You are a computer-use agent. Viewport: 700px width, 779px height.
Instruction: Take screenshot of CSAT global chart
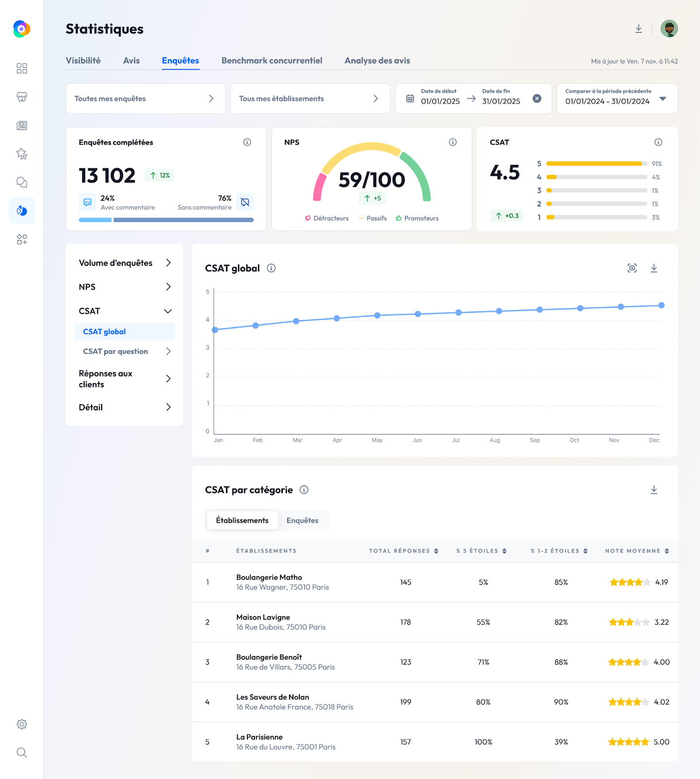[632, 268]
